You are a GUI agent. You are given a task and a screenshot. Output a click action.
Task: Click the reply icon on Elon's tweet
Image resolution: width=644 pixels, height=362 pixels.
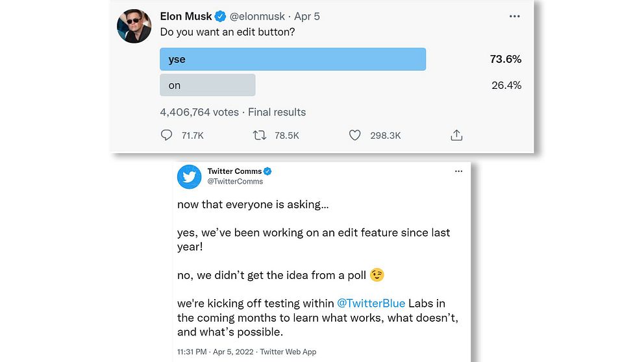(167, 135)
